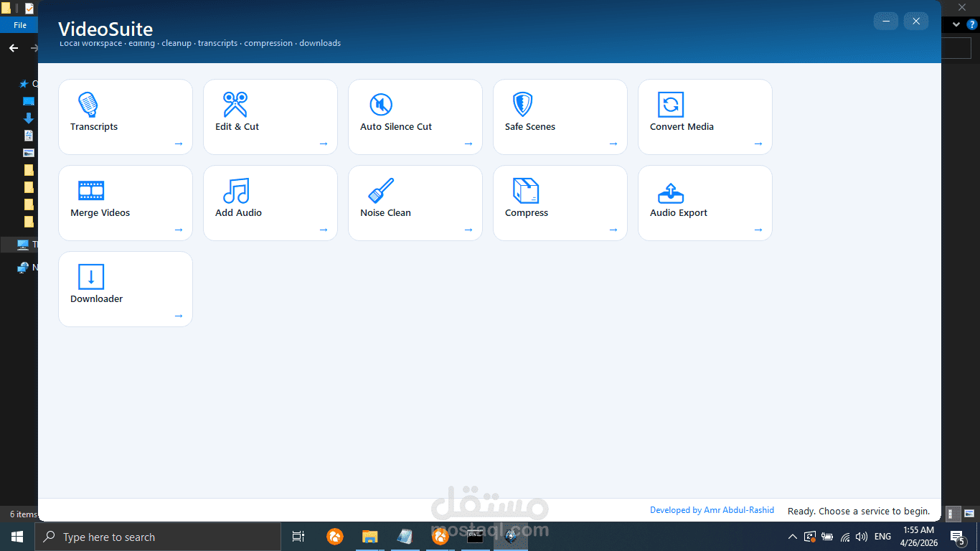
Task: Open Edit & Cut scissors icon
Action: pos(235,105)
